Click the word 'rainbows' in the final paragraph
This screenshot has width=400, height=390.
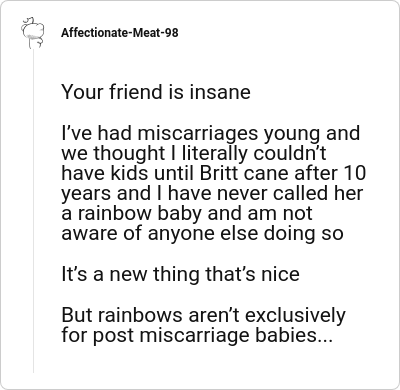pos(141,315)
